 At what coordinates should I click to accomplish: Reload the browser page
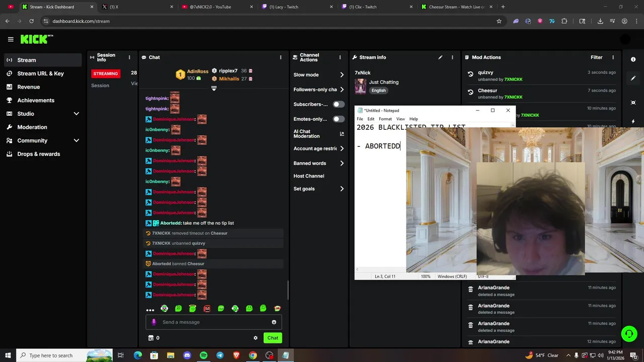31,21
